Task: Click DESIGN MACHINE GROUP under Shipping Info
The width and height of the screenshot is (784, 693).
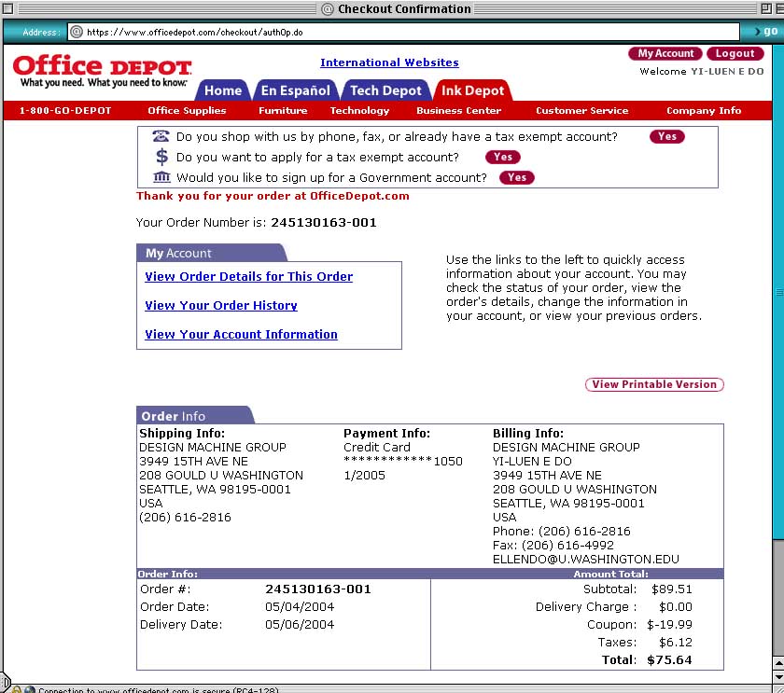Action: 213,447
